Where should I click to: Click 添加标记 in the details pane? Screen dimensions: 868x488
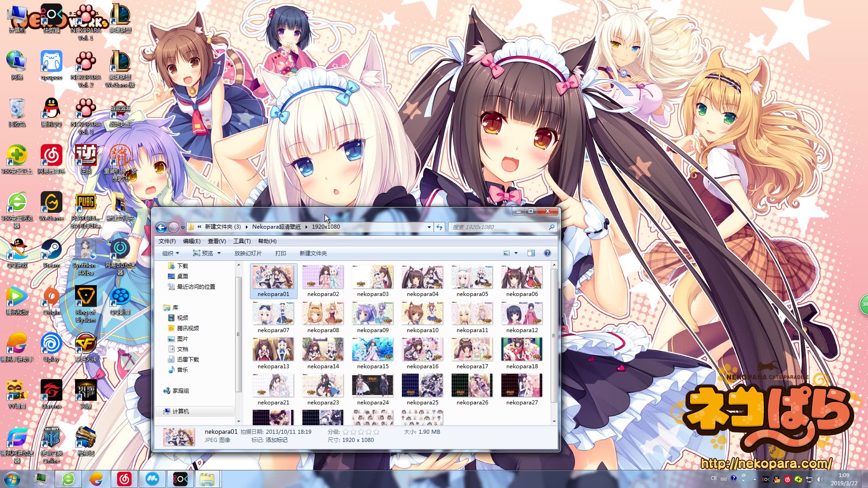tap(276, 440)
